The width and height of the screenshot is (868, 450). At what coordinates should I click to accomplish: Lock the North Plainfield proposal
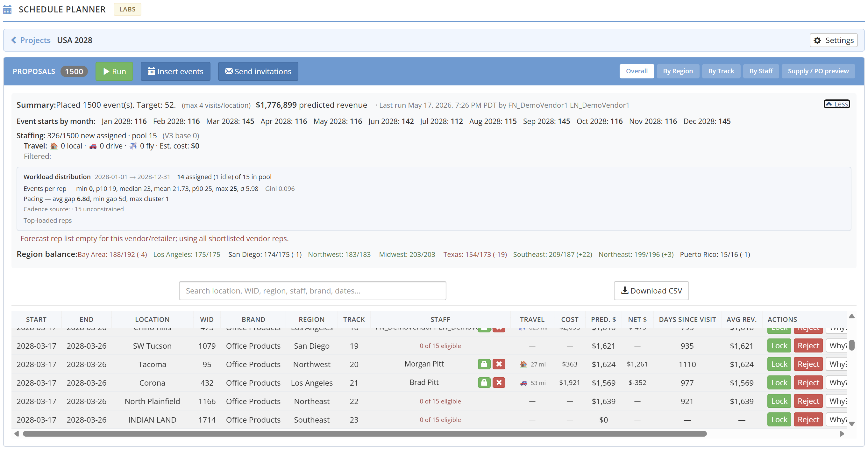pyautogui.click(x=779, y=401)
